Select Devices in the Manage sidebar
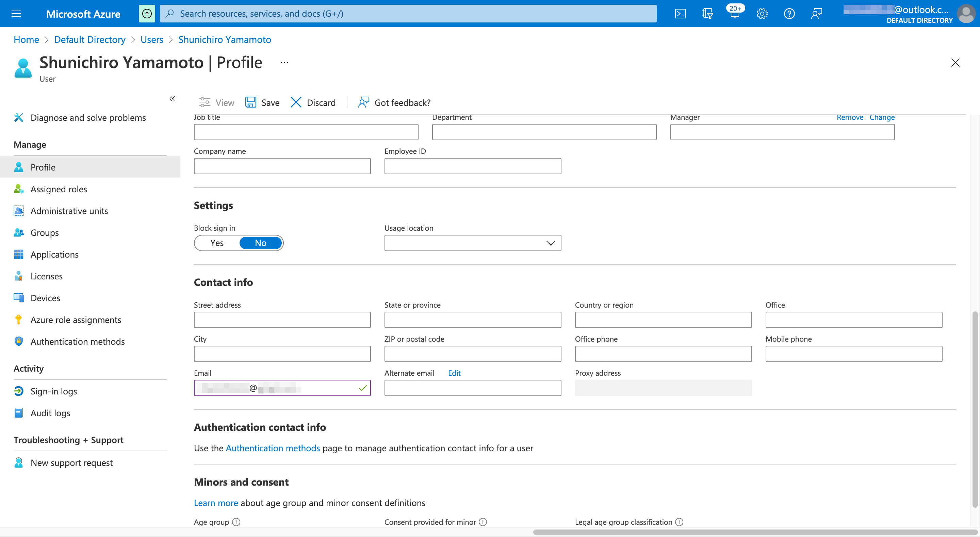The image size is (980, 537). click(45, 298)
